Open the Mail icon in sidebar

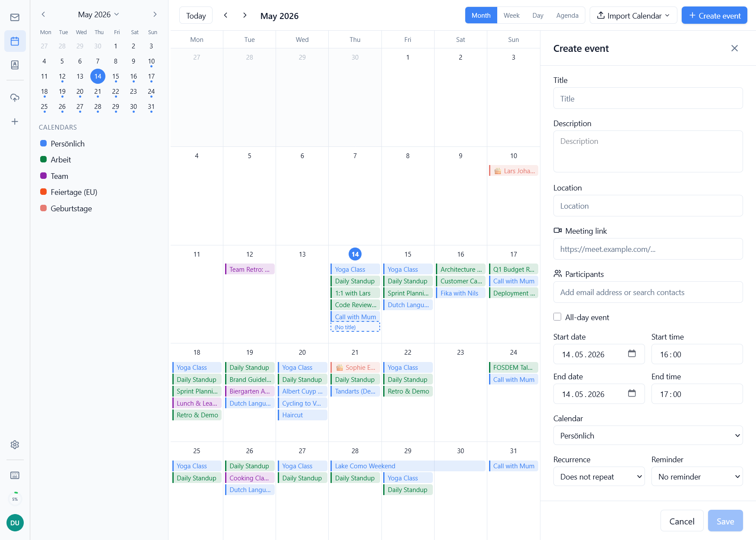click(15, 17)
